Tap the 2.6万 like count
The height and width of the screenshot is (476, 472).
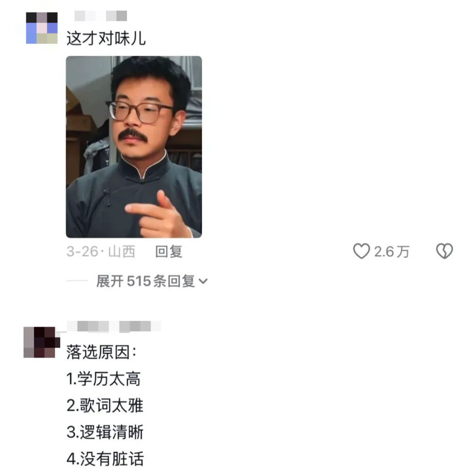(392, 251)
